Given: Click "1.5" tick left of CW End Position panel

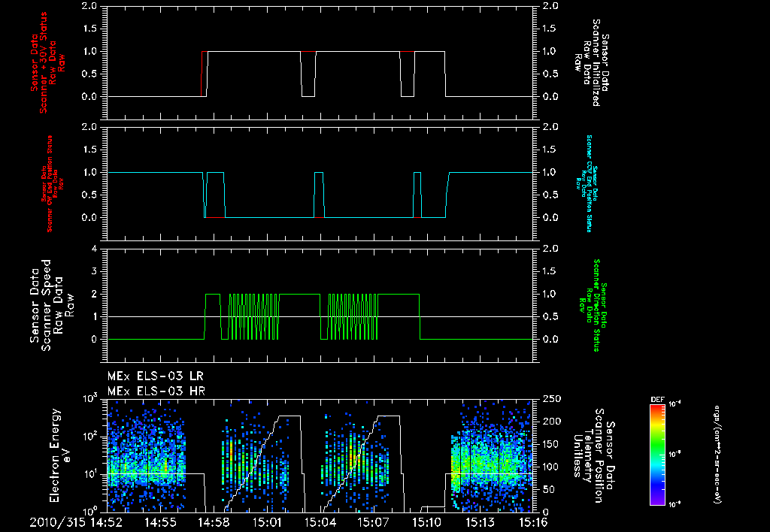Looking at the screenshot, I should coord(89,150).
